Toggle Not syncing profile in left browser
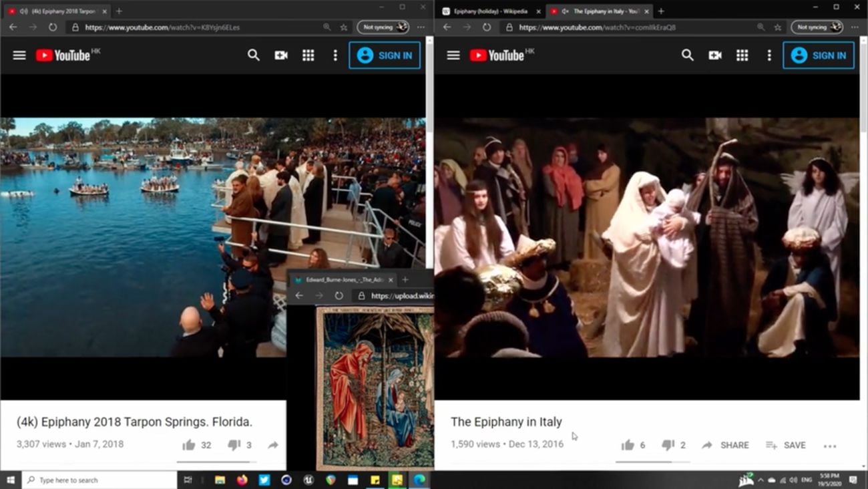The width and height of the screenshot is (868, 489). 383,27
